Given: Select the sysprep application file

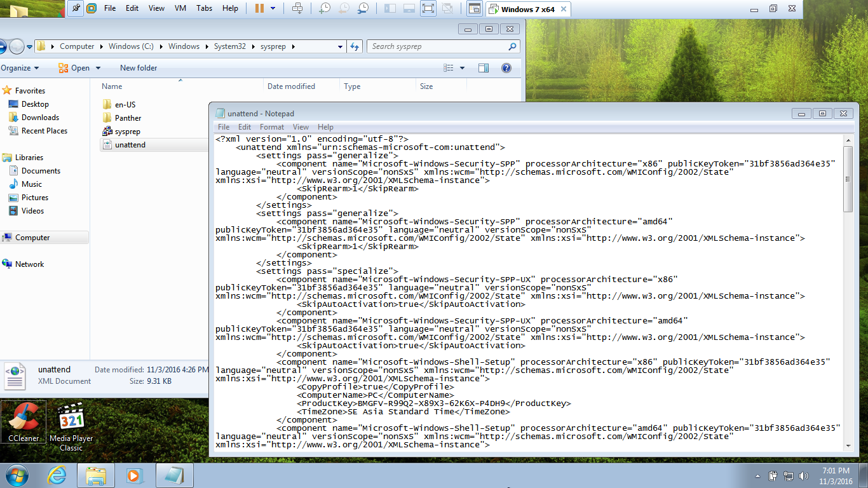Looking at the screenshot, I should tap(127, 132).
